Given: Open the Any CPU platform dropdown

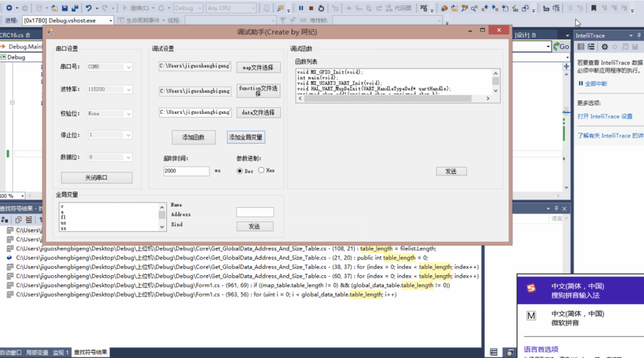Looking at the screenshot, I should coord(231,8).
